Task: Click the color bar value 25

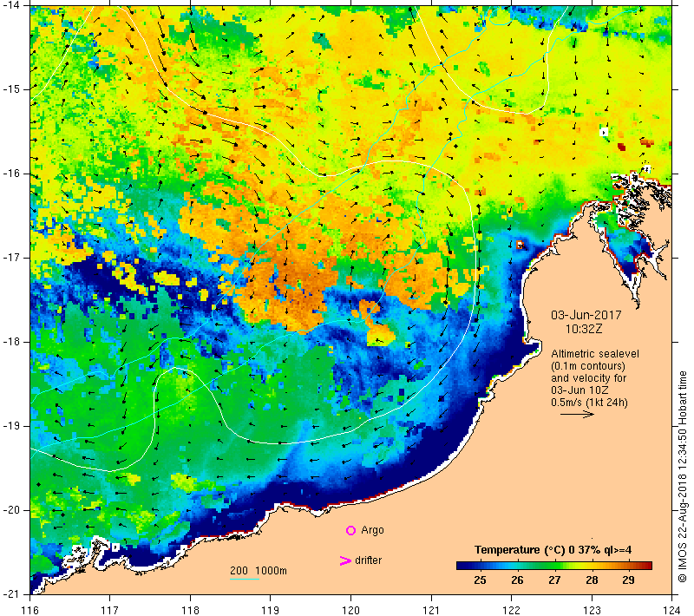Action: point(480,580)
